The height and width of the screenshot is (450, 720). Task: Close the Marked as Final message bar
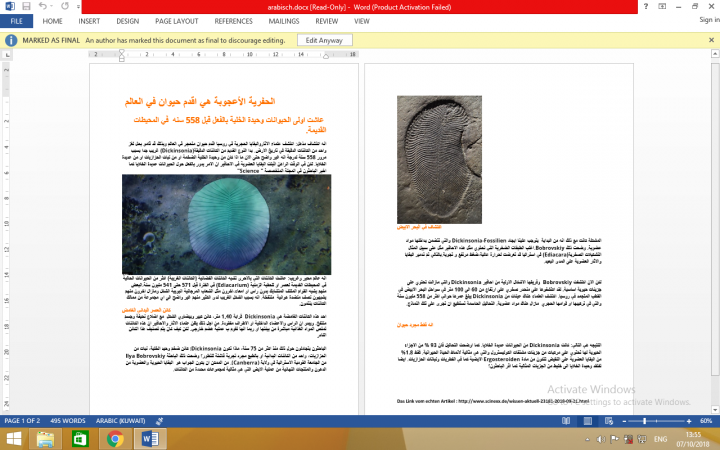(711, 40)
